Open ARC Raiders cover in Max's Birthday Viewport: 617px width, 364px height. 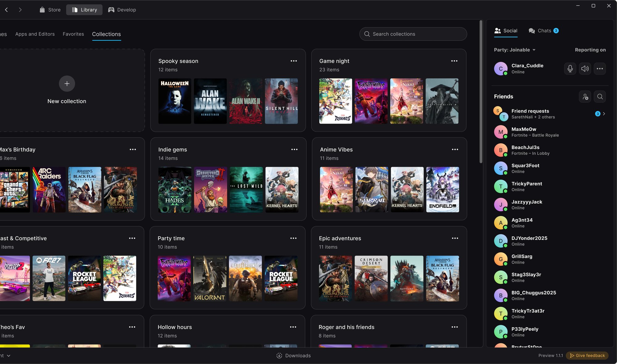[49, 190]
